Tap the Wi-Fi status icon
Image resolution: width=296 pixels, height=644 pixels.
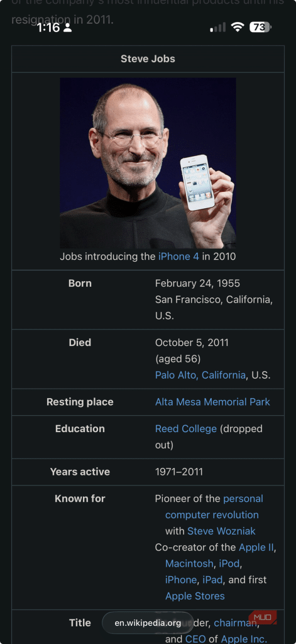click(238, 27)
